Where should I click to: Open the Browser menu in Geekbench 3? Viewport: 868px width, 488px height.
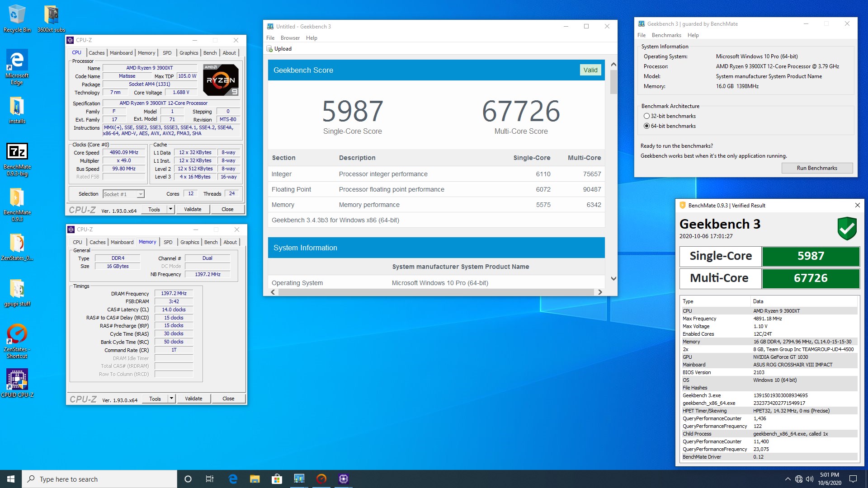tap(290, 38)
